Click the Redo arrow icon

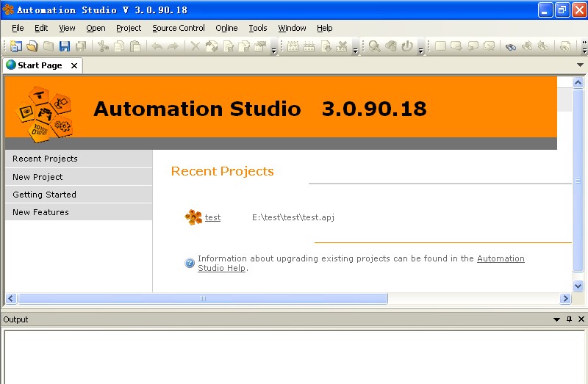pyautogui.click(x=173, y=46)
